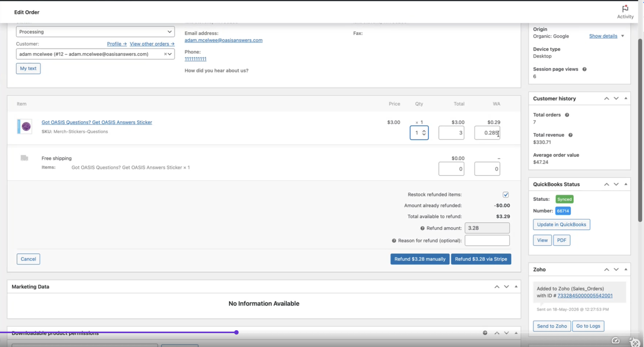Click the Refund amount field
The height and width of the screenshot is (347, 644).
pyautogui.click(x=487, y=228)
